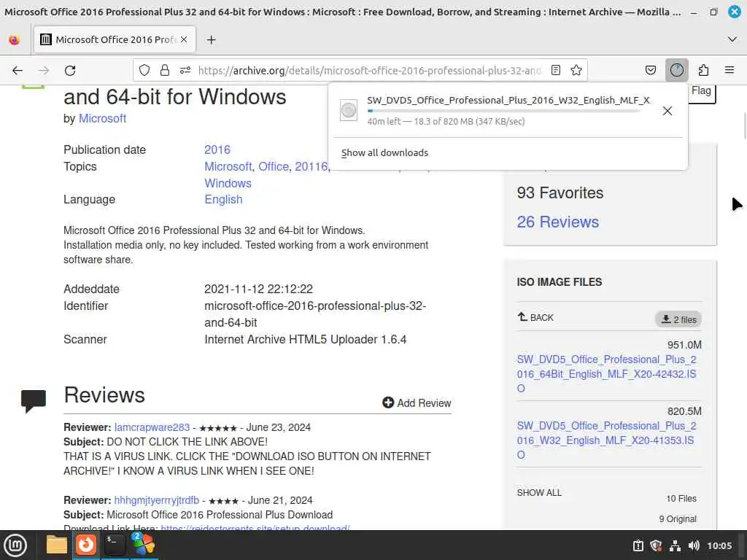Open the Microsoft author link
The width and height of the screenshot is (747, 560).
pyautogui.click(x=102, y=119)
